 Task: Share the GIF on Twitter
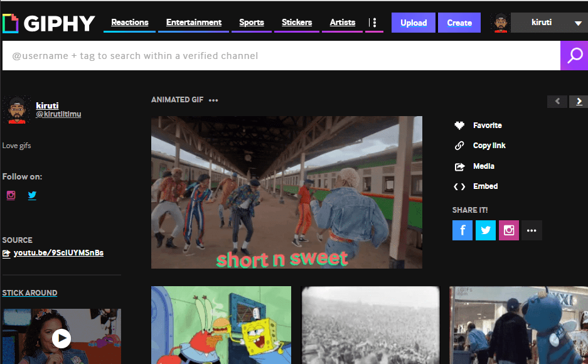click(486, 230)
